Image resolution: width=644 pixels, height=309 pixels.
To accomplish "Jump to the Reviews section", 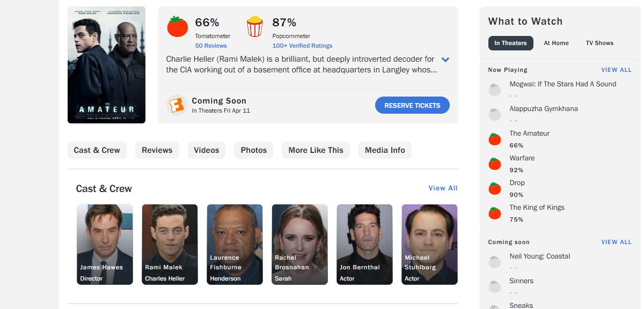I will coord(157,150).
